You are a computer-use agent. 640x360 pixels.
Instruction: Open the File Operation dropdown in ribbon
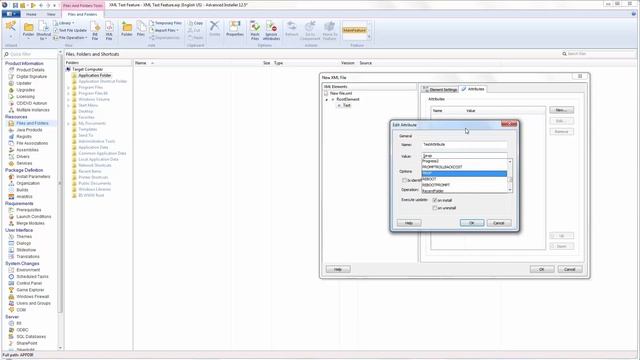click(71, 38)
